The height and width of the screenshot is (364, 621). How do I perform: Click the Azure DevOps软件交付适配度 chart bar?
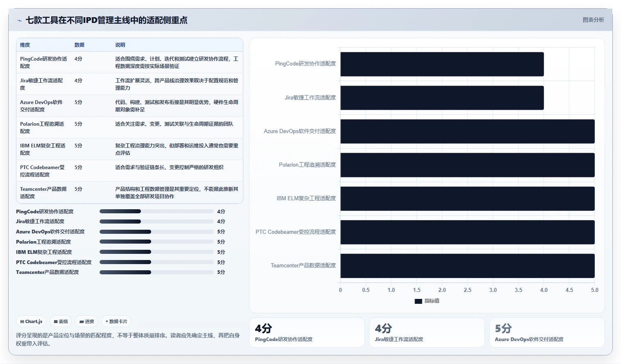pos(467,131)
